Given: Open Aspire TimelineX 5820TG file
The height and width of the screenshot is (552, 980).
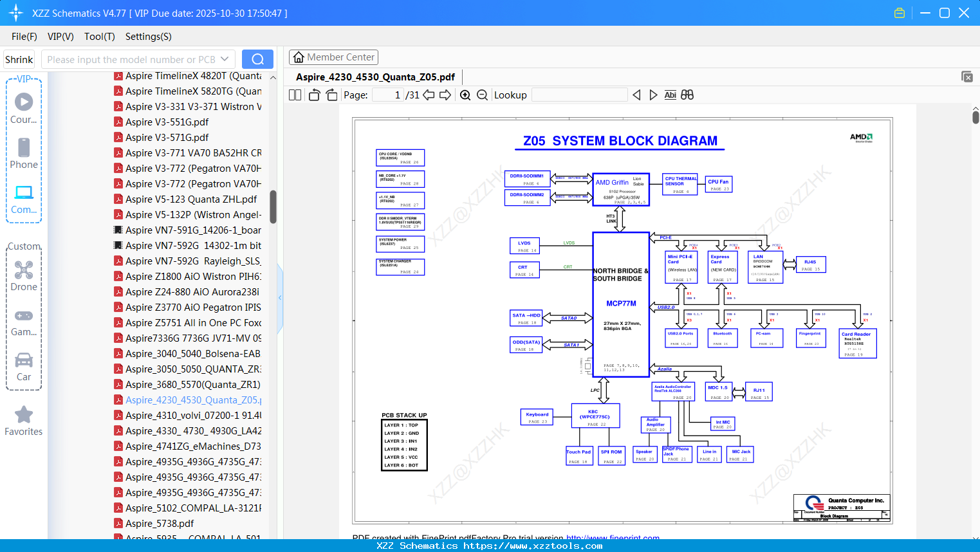Looking at the screenshot, I should pyautogui.click(x=188, y=91).
